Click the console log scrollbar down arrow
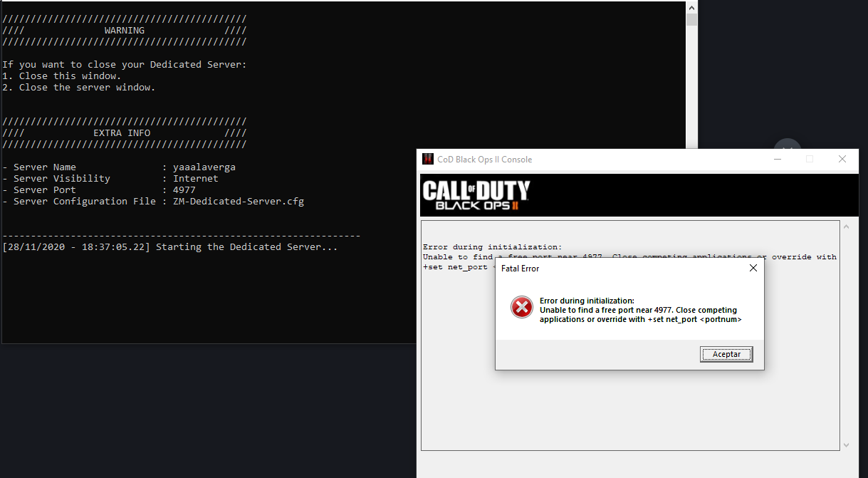The width and height of the screenshot is (868, 478). click(x=847, y=445)
